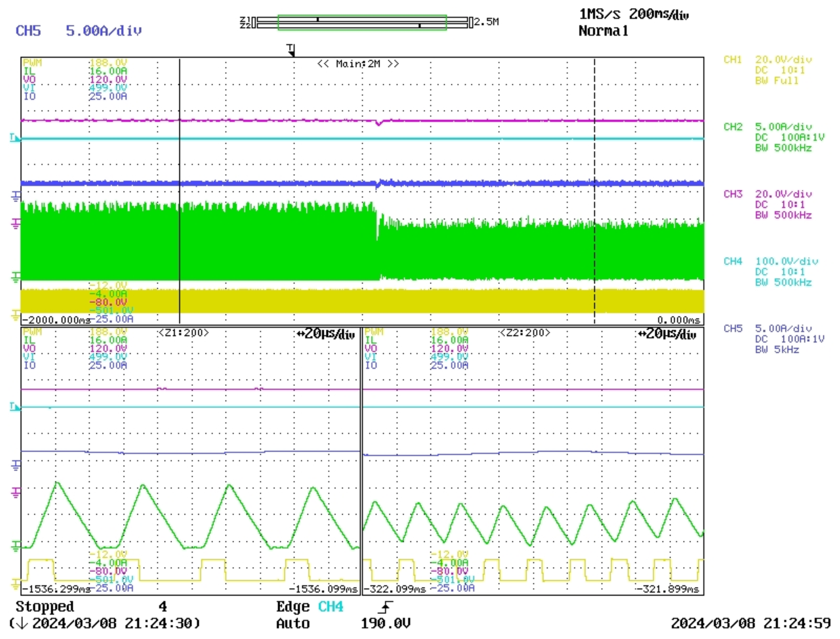Click the 190.0V trigger level readout
The width and height of the screenshot is (840, 639).
click(x=386, y=624)
